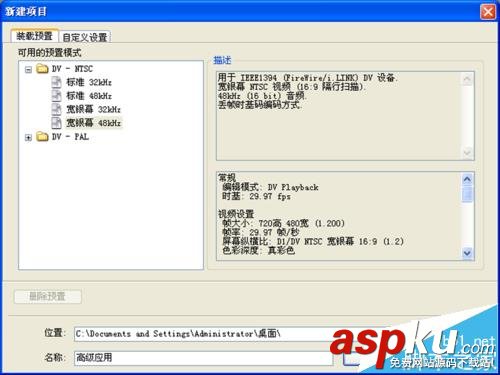Click the preset icon beside 宽银幕 48kHz
The width and height of the screenshot is (500, 375).
[x=57, y=123]
